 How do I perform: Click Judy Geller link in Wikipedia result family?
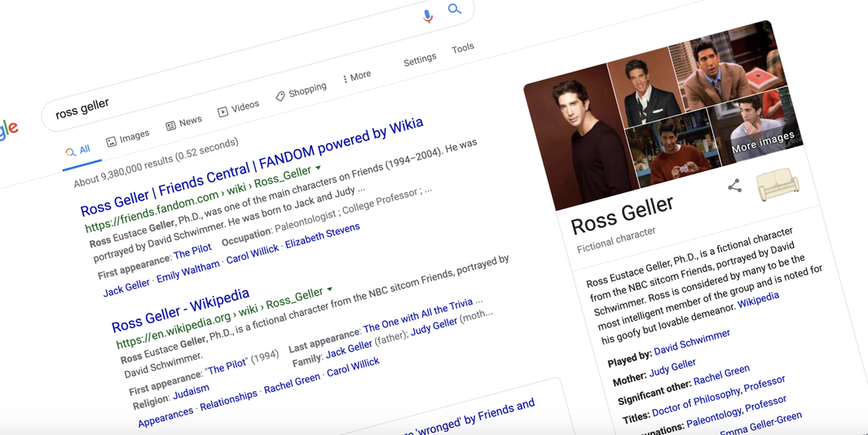(x=434, y=325)
